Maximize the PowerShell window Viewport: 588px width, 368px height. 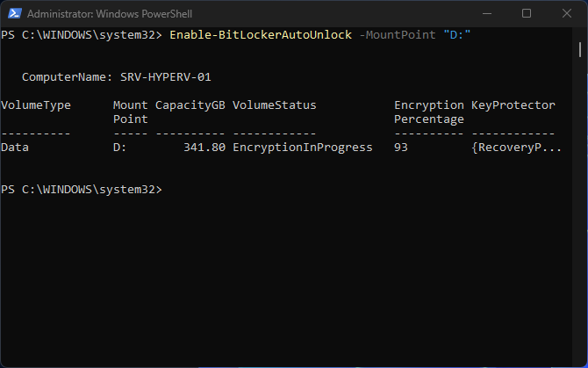click(526, 14)
